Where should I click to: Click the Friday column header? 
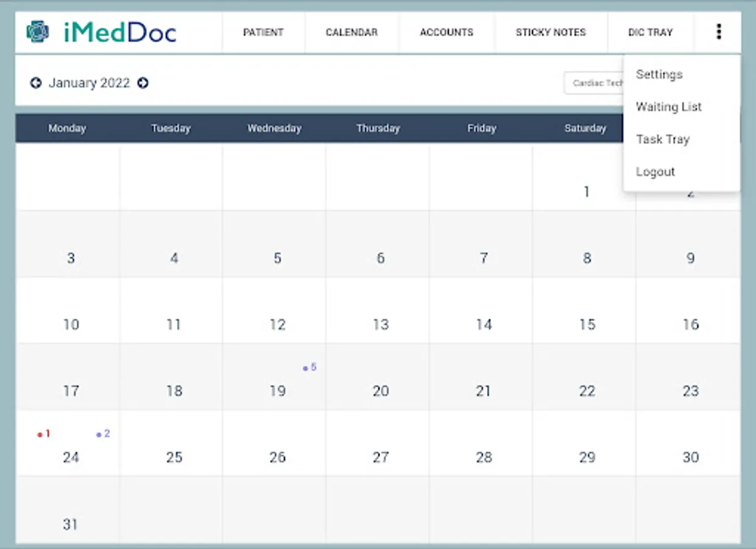pos(481,128)
